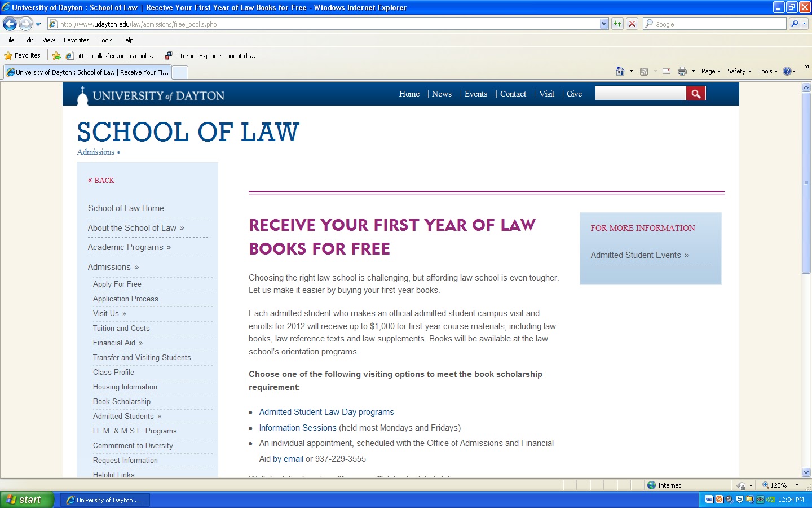Click the RSS feeds icon in command bar
Image resolution: width=812 pixels, height=508 pixels.
(x=644, y=71)
